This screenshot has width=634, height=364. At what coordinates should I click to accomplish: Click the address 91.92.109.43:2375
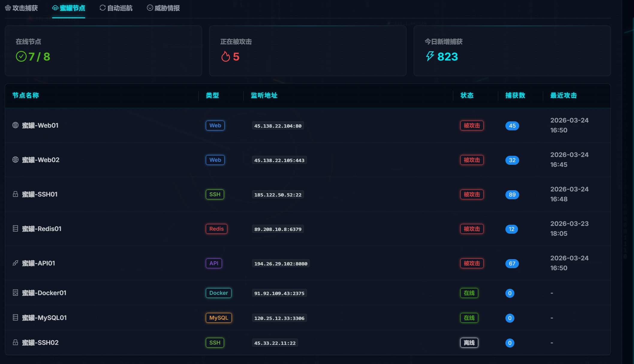(x=279, y=293)
